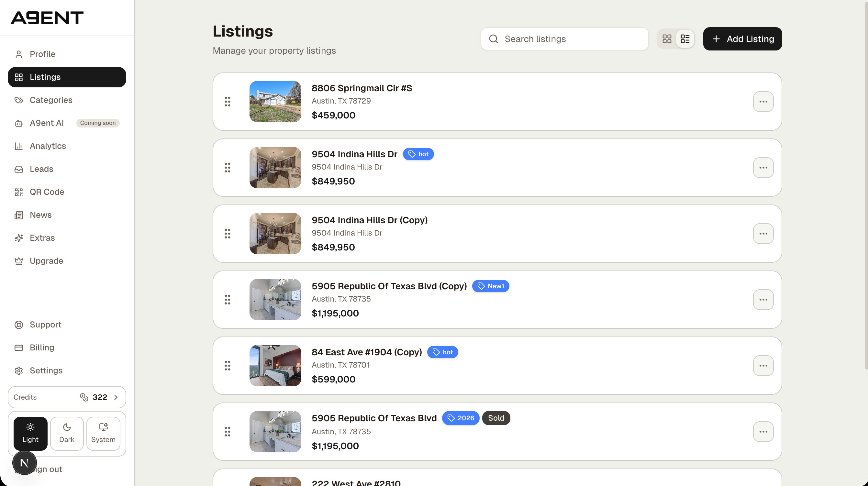Select the Analytics sidebar icon

coord(18,146)
